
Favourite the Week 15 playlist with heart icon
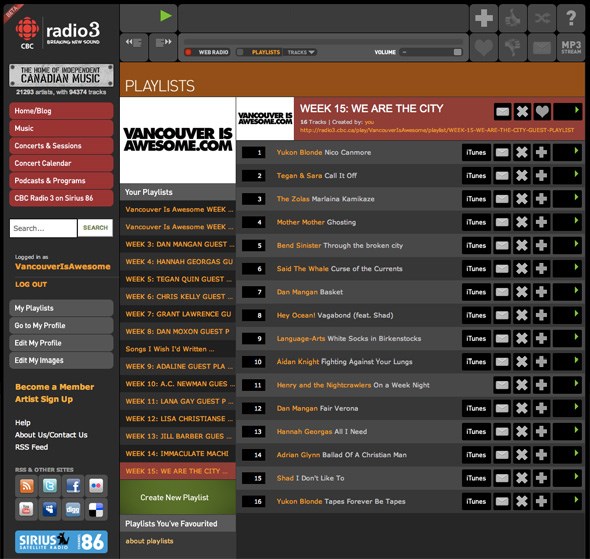coord(542,112)
